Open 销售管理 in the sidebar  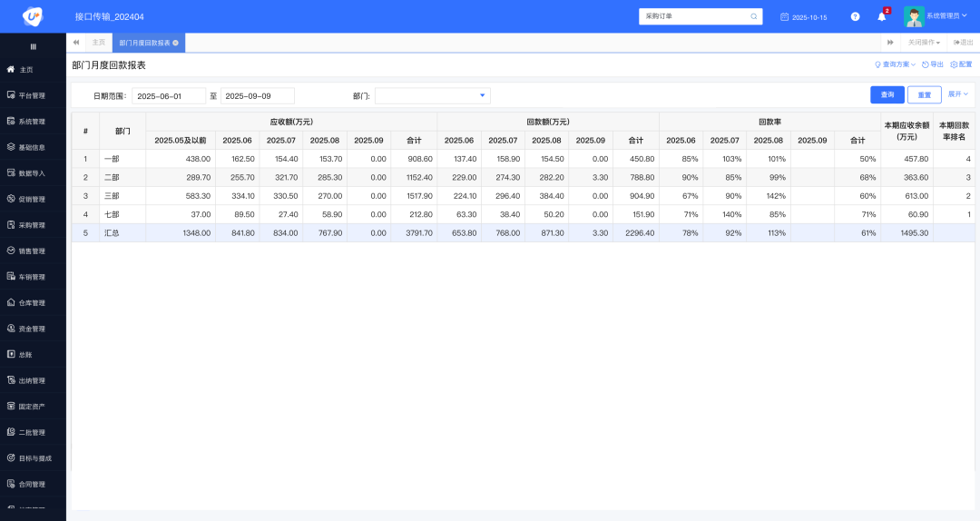(32, 251)
